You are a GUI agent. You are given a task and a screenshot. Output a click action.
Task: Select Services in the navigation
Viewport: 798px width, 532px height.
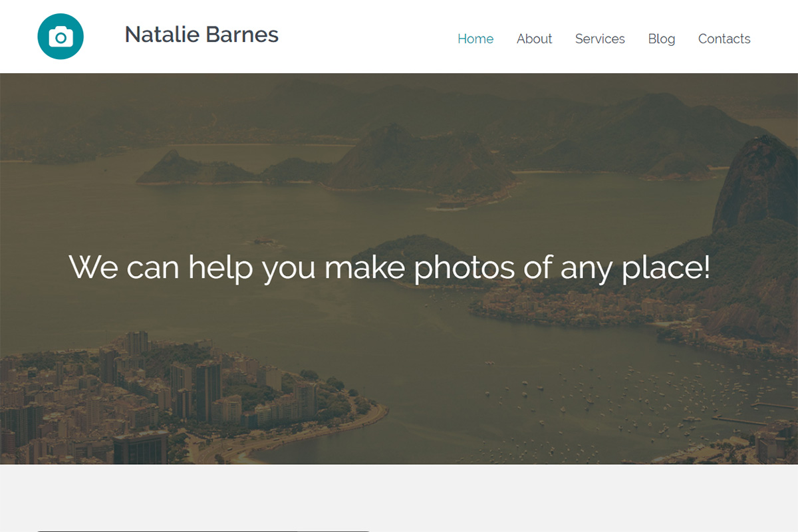pyautogui.click(x=600, y=39)
